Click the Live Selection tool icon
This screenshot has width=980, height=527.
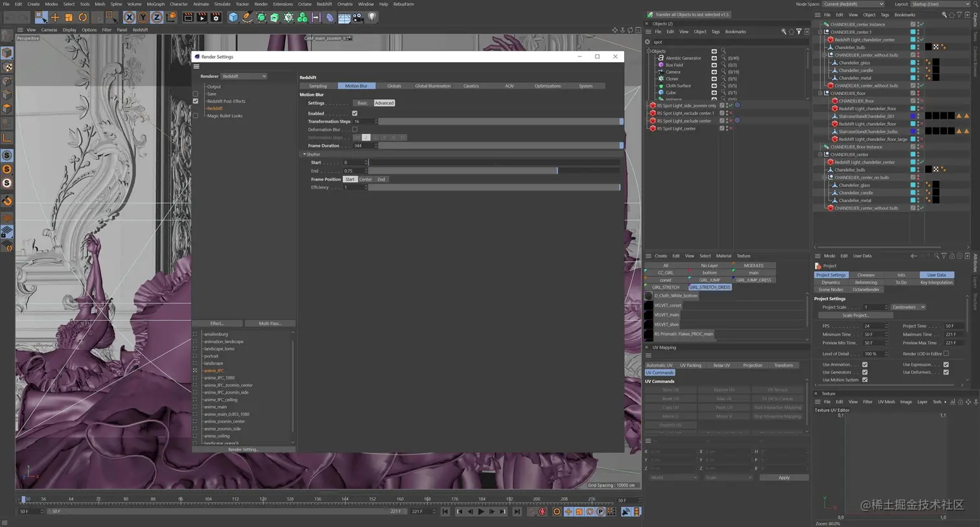tap(41, 18)
